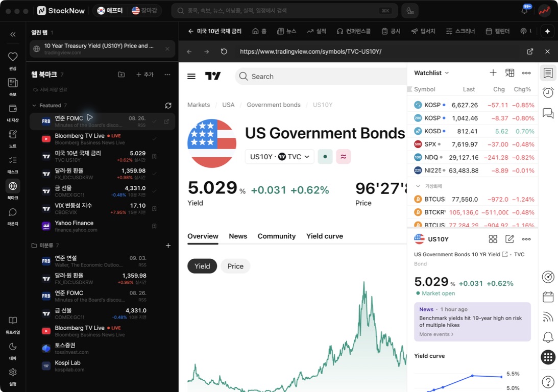Select the 애프터 Korea market toggle
The width and height of the screenshot is (558, 392).
coord(110,11)
